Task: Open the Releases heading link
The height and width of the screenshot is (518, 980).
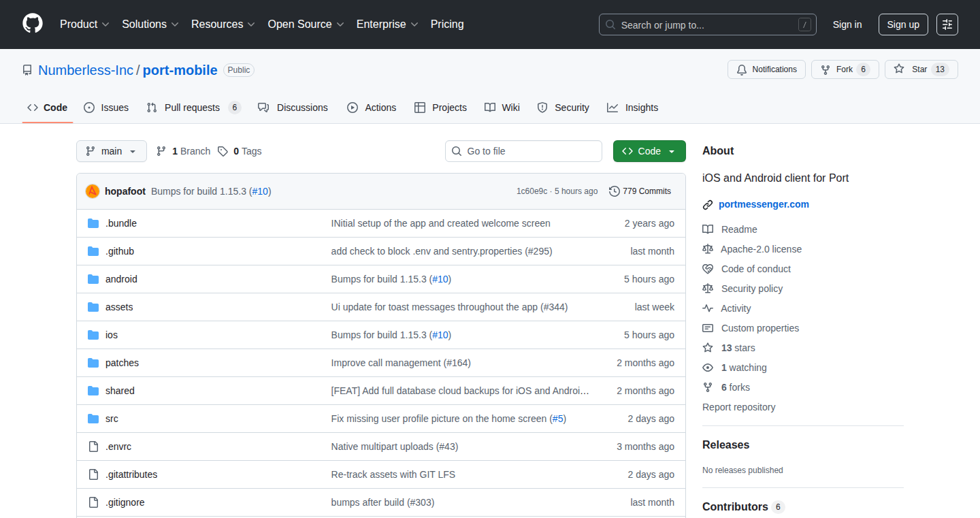Action: click(725, 444)
